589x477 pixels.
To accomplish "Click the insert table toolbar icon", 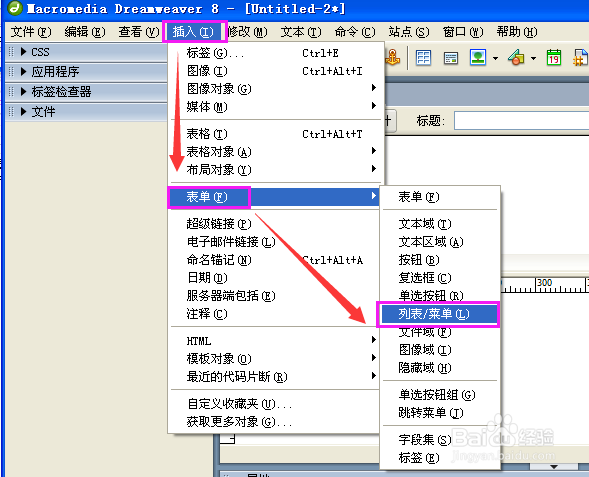I will point(423,58).
